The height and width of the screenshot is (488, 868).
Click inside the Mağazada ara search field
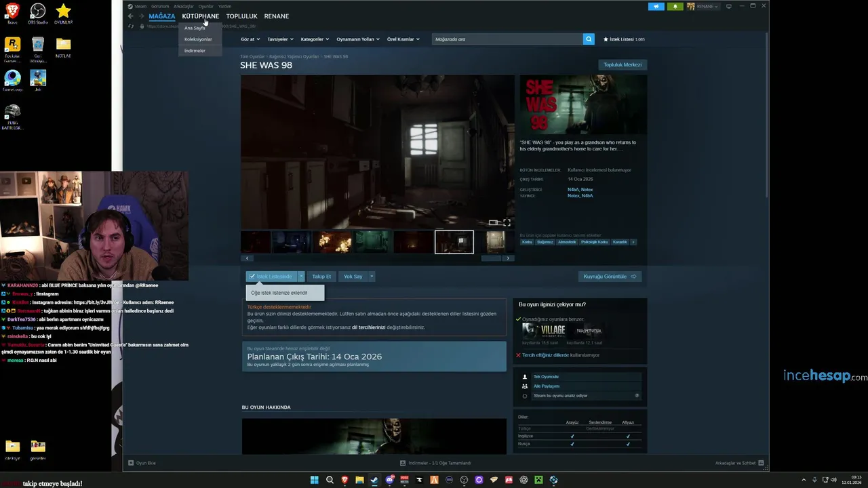coord(507,39)
